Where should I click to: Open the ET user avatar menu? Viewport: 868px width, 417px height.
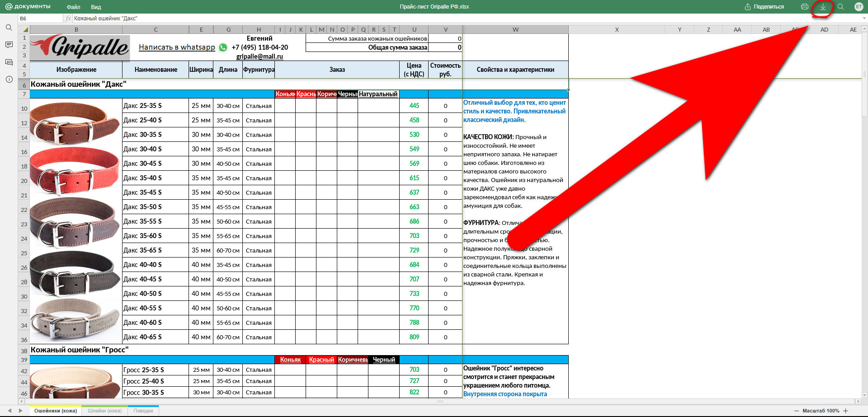pyautogui.click(x=859, y=7)
